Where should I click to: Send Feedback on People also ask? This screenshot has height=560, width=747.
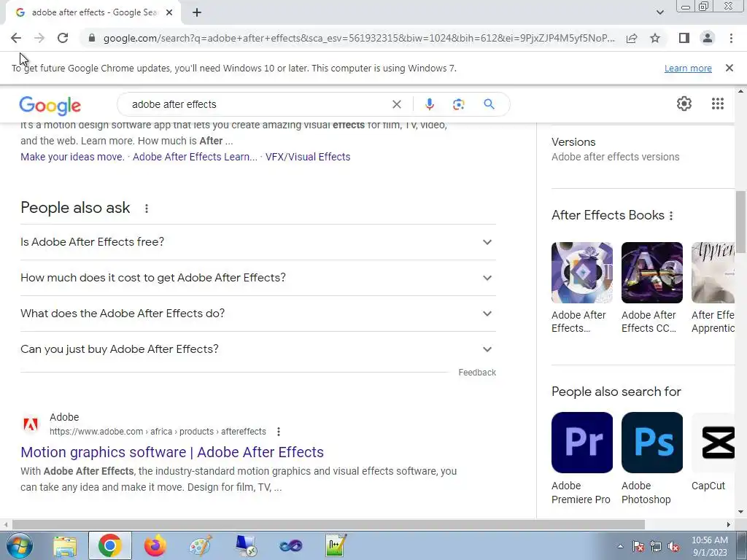(477, 373)
